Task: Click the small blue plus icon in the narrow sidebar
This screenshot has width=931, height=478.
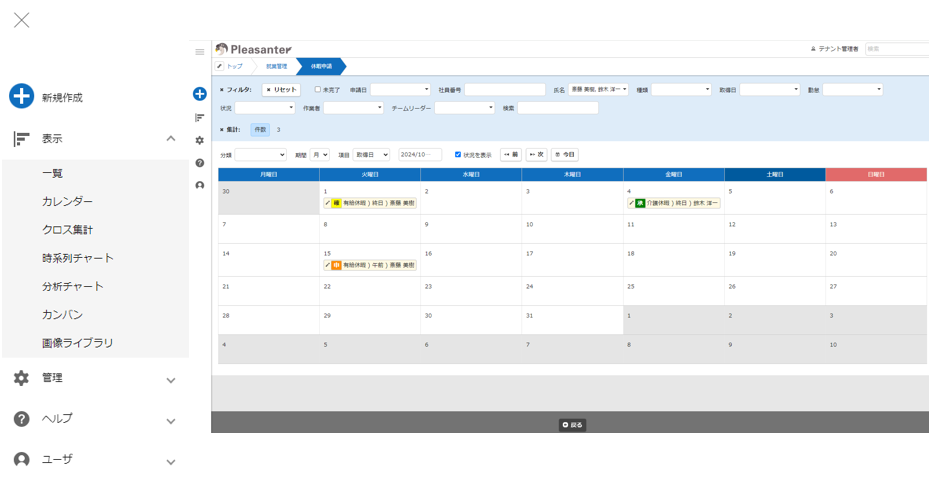Action: (200, 94)
